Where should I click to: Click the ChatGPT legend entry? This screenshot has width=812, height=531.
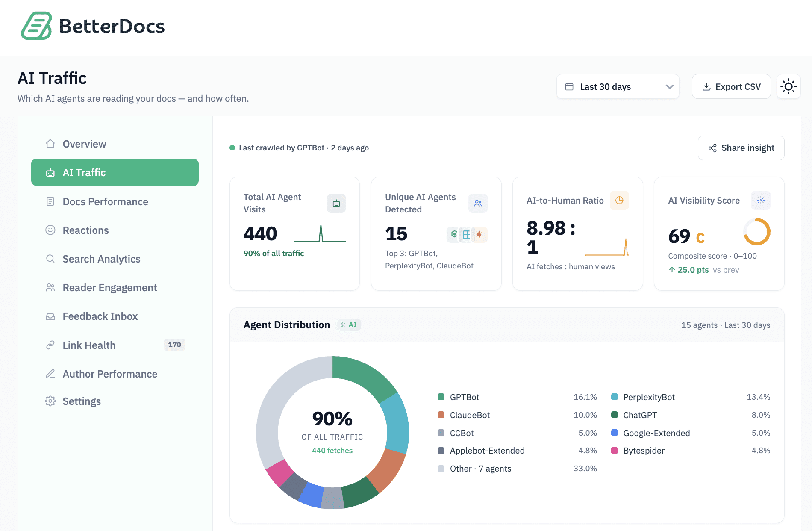tap(691, 415)
